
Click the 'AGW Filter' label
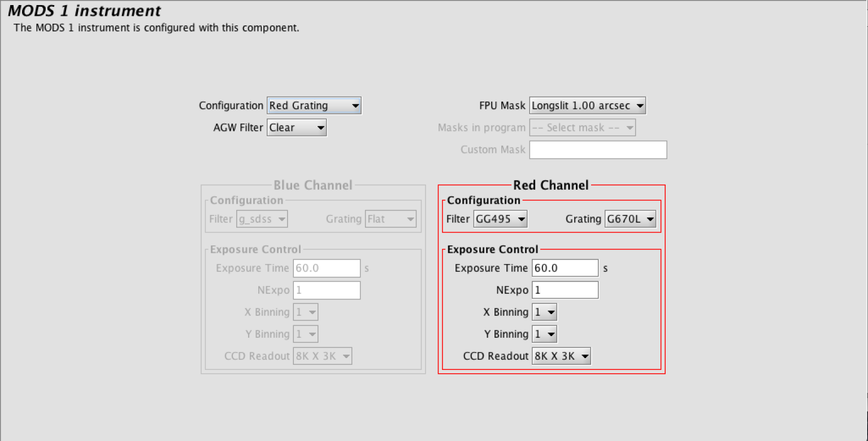coord(238,128)
